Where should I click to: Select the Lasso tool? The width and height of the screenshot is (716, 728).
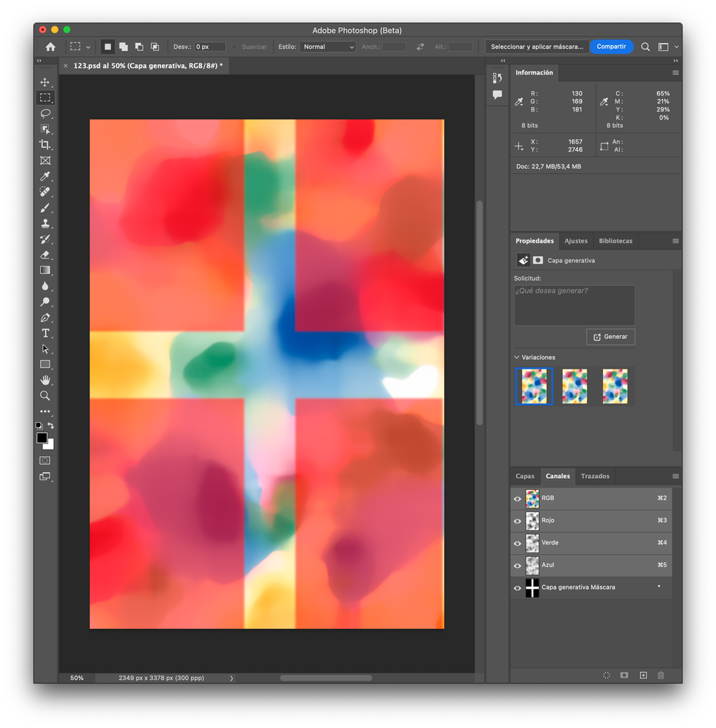click(45, 113)
